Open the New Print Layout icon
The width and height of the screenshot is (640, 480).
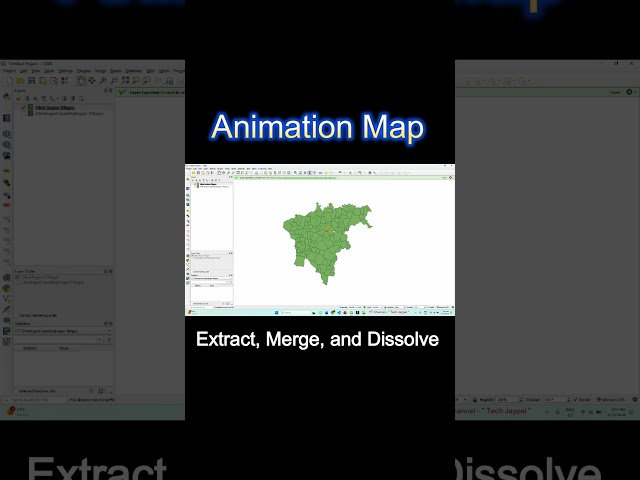coord(42,81)
